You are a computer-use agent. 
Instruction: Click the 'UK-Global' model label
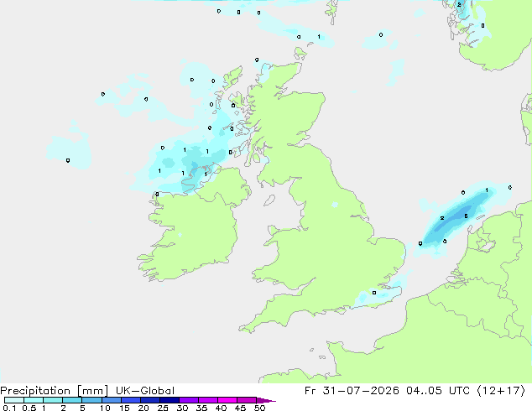[x=145, y=391]
